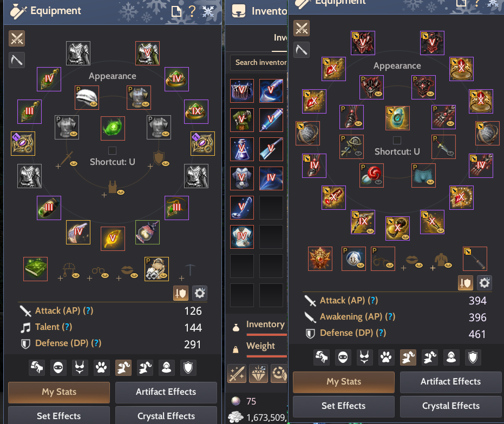
Task: Open settings gear icon in left Equipment panel
Action: (x=200, y=293)
